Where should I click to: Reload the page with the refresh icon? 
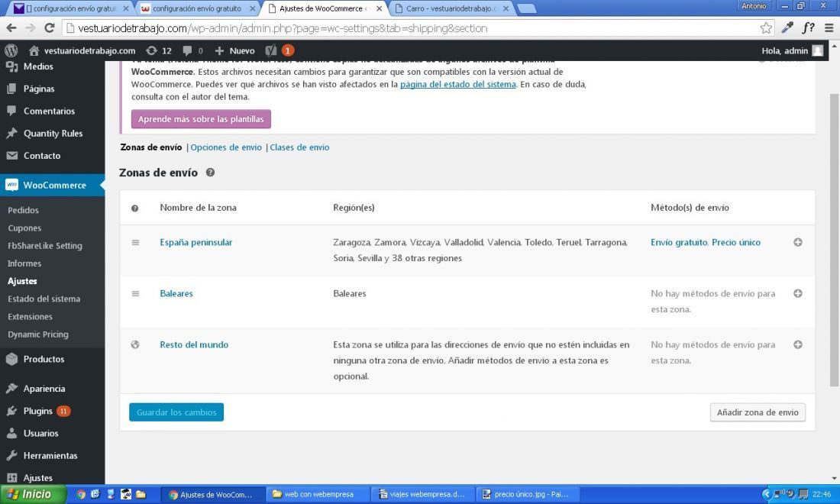pyautogui.click(x=50, y=27)
